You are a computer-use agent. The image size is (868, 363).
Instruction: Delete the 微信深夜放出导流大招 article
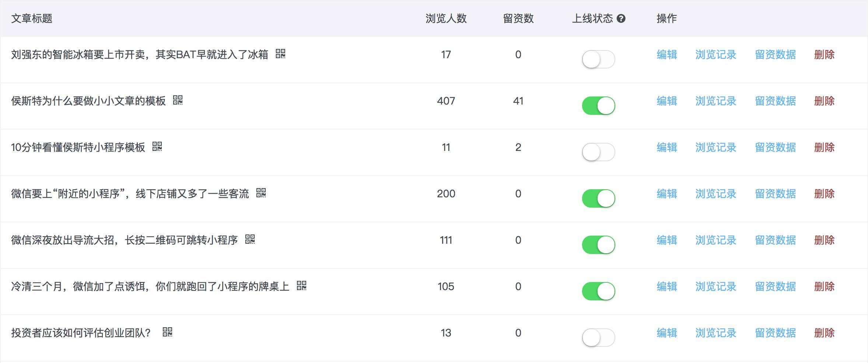[824, 240]
